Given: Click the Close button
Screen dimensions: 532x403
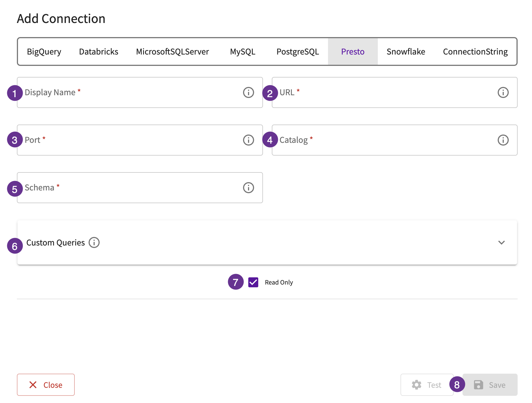Looking at the screenshot, I should point(46,385).
